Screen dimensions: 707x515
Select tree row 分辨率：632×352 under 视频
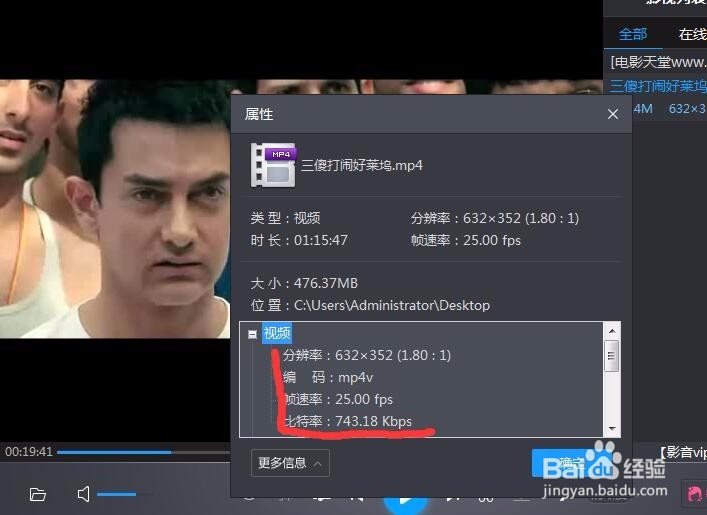[x=367, y=355]
